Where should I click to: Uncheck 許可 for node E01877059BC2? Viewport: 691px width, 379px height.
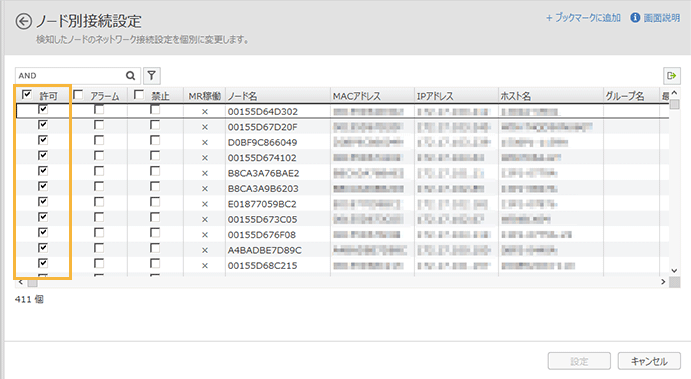point(43,202)
